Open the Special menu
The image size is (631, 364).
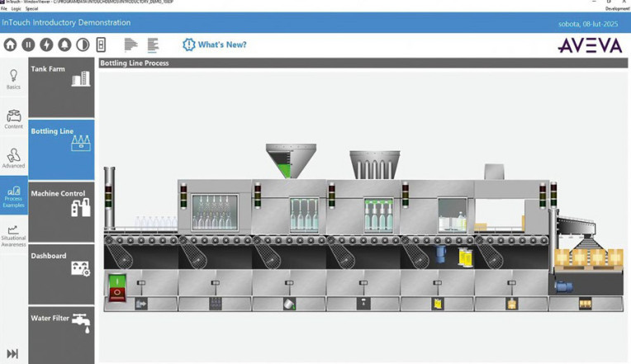click(31, 8)
